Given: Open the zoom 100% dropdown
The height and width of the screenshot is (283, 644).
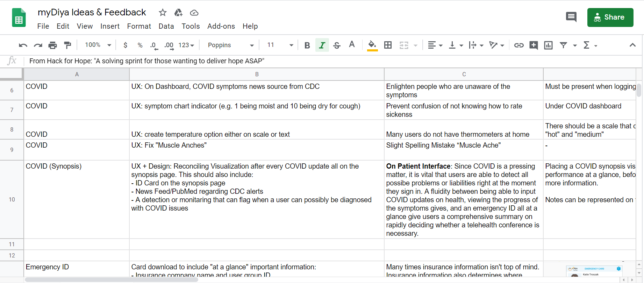Looking at the screenshot, I should point(98,45).
